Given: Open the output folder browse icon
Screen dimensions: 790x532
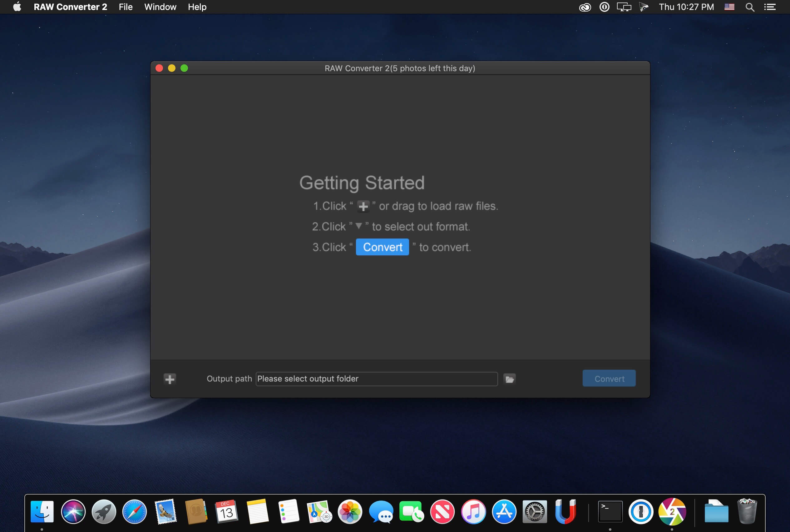Looking at the screenshot, I should pyautogui.click(x=509, y=379).
